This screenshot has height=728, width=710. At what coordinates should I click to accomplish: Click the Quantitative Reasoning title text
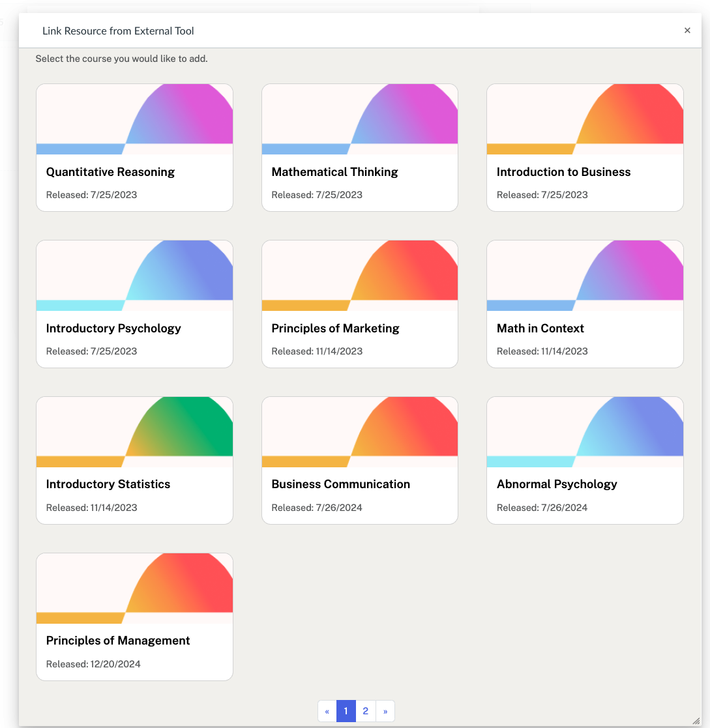click(110, 171)
